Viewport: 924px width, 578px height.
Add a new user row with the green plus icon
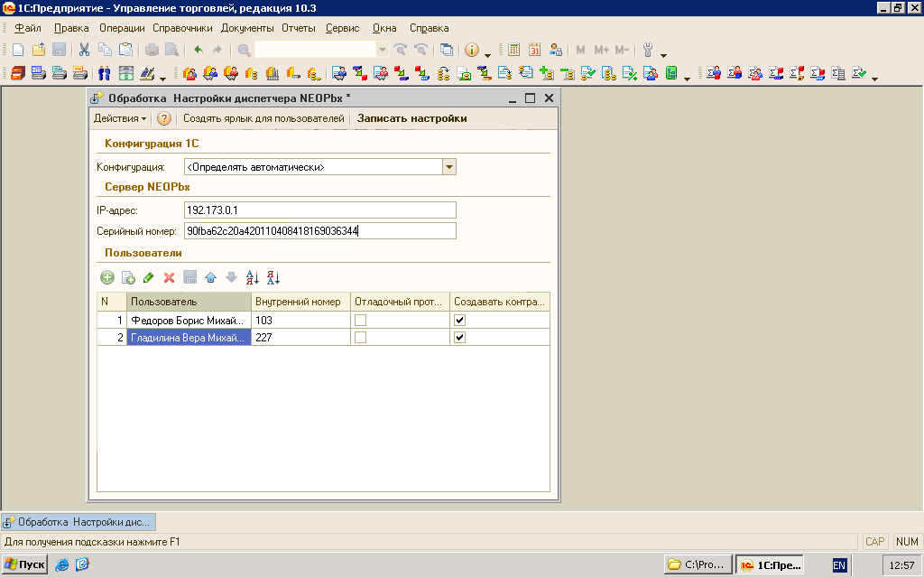(107, 277)
